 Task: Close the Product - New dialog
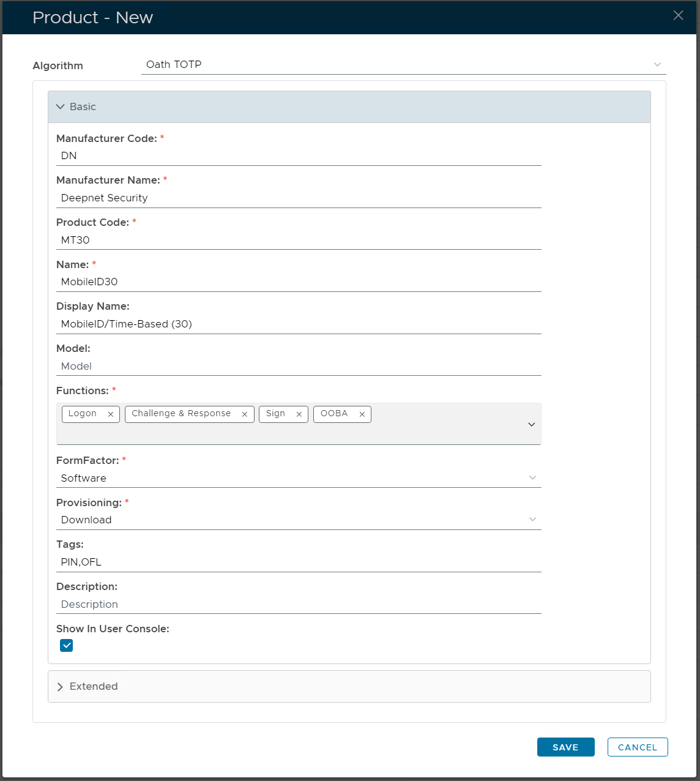tap(678, 16)
